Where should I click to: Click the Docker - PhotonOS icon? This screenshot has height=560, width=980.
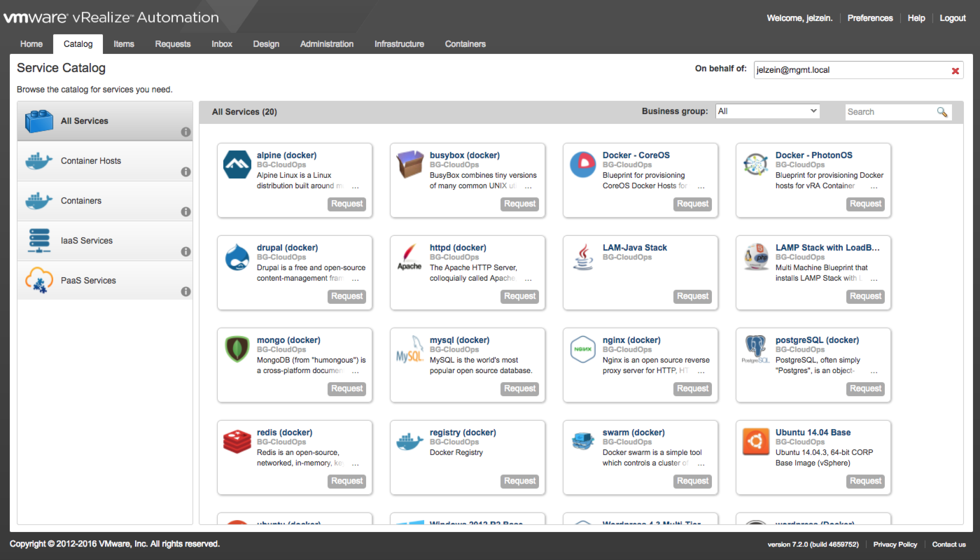pyautogui.click(x=755, y=164)
